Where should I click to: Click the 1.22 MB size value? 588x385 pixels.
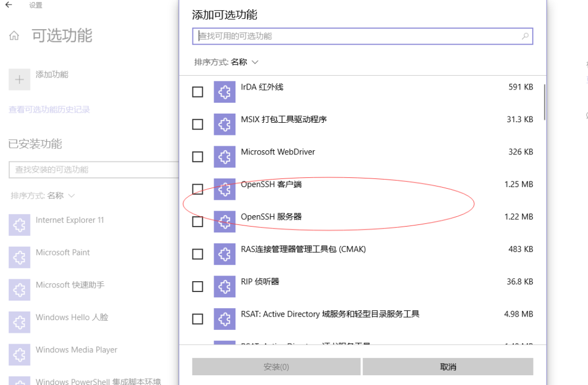pyautogui.click(x=519, y=217)
